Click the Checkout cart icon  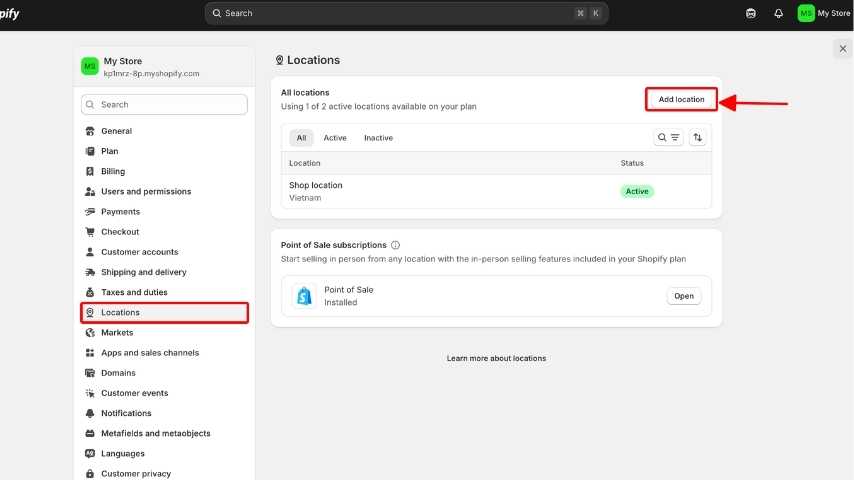(x=90, y=232)
